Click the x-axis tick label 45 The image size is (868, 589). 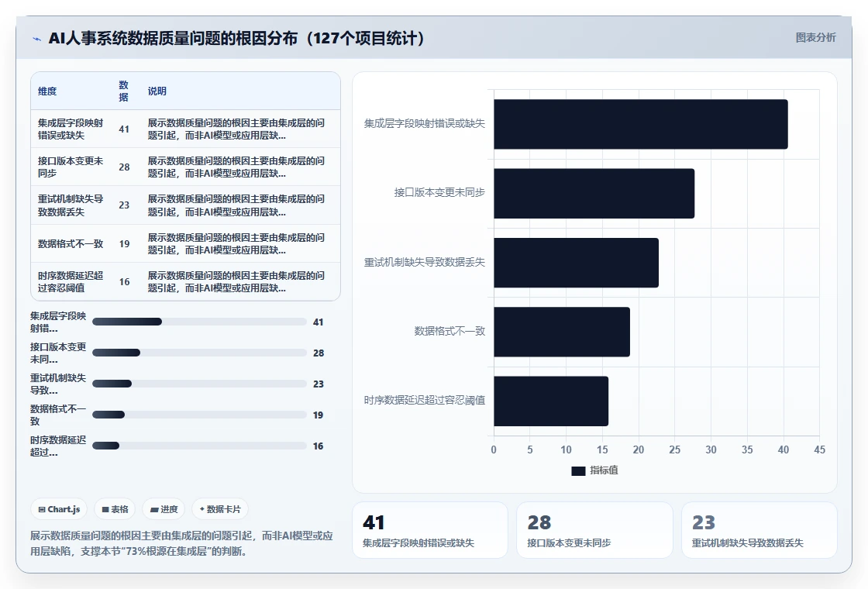[x=819, y=450]
